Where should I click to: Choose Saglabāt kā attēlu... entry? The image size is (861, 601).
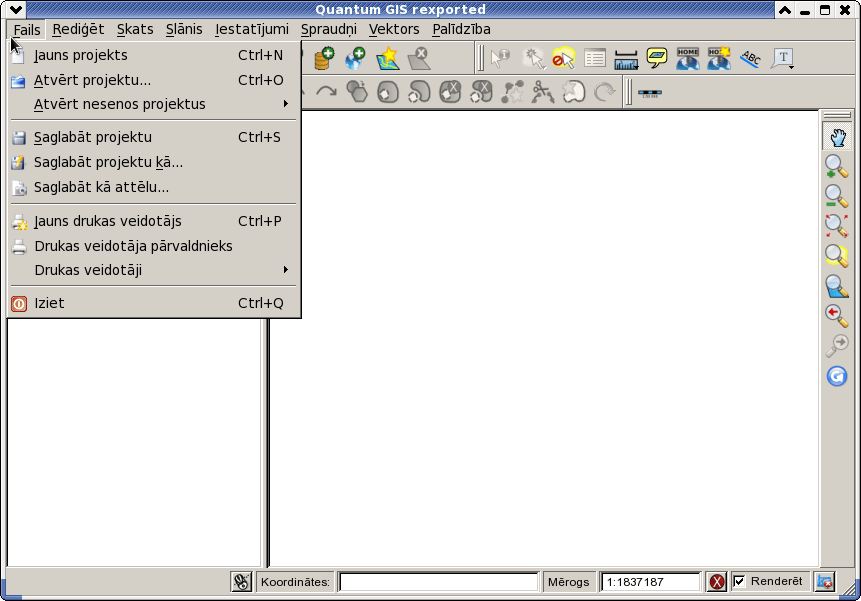tap(154, 187)
